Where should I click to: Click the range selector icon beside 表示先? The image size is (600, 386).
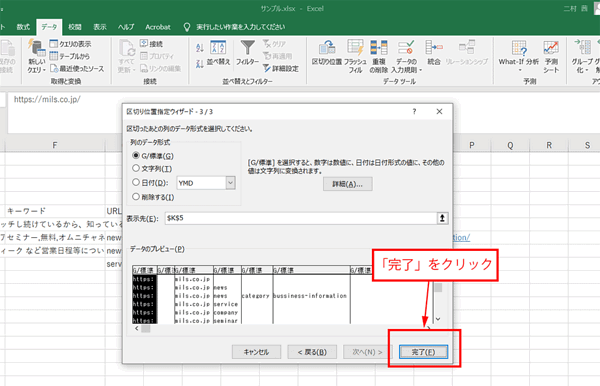coord(442,218)
